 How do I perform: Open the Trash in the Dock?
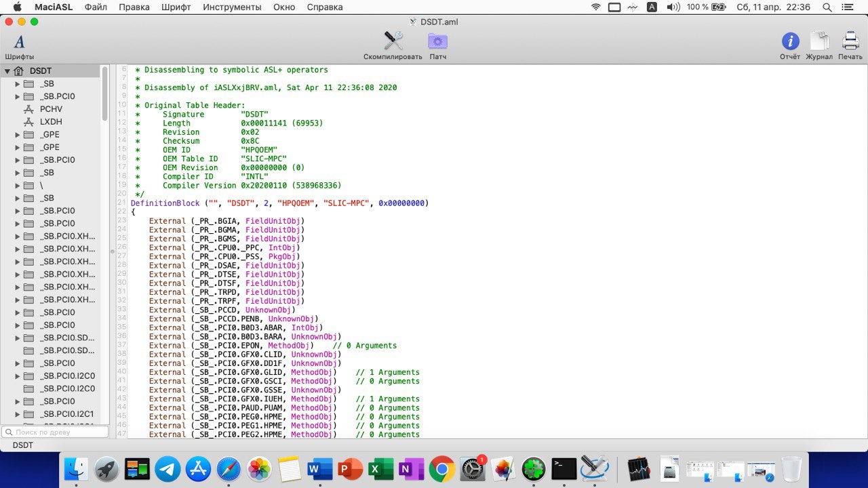point(791,469)
